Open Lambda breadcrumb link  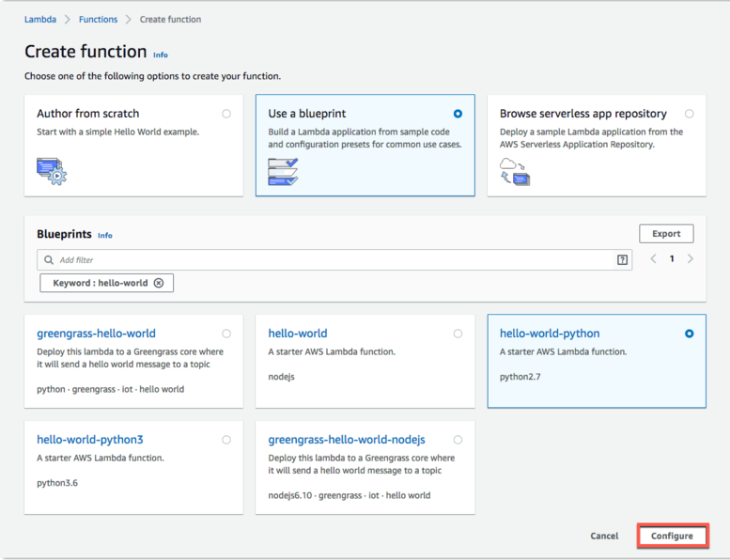40,19
